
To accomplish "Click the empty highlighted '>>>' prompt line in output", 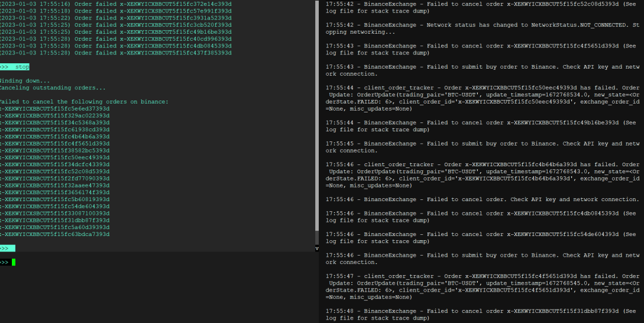I will coord(8,248).
